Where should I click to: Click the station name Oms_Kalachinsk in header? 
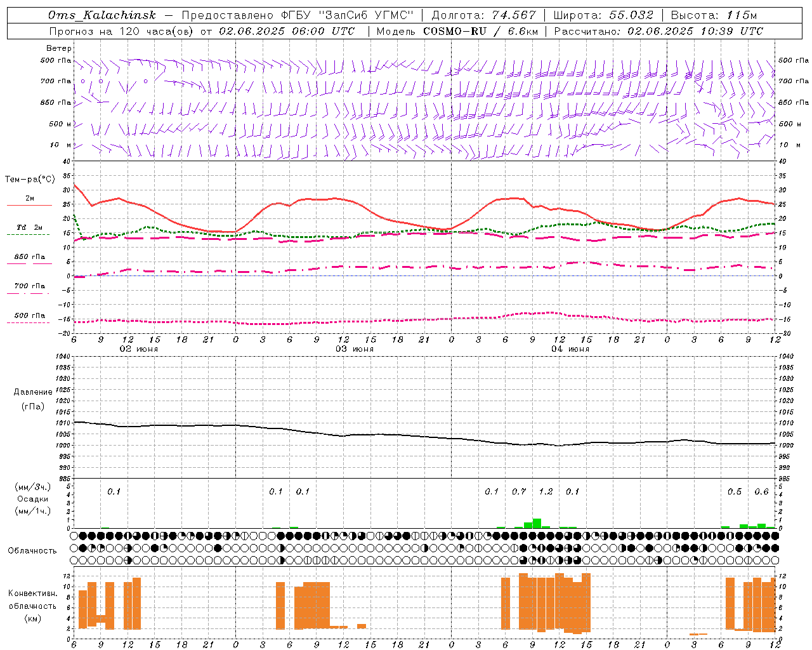pos(102,15)
